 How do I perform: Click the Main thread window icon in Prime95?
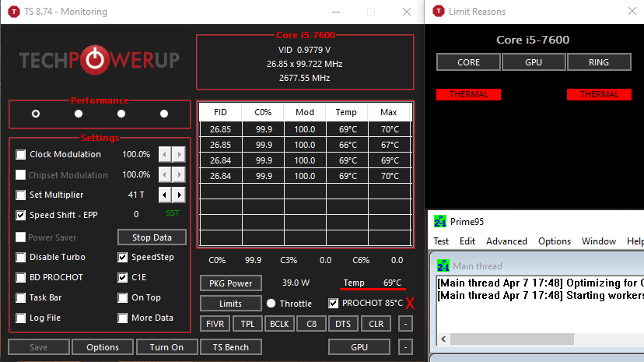click(x=443, y=265)
